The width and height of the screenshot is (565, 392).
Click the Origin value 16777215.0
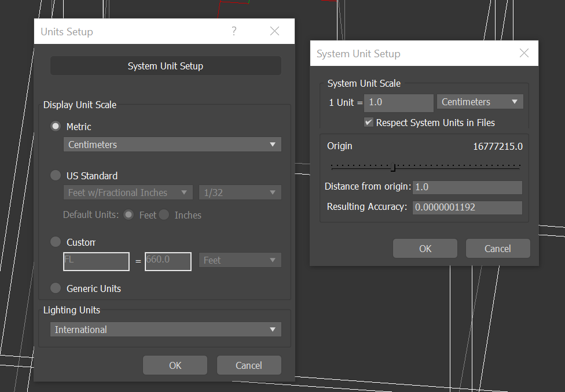click(x=498, y=146)
